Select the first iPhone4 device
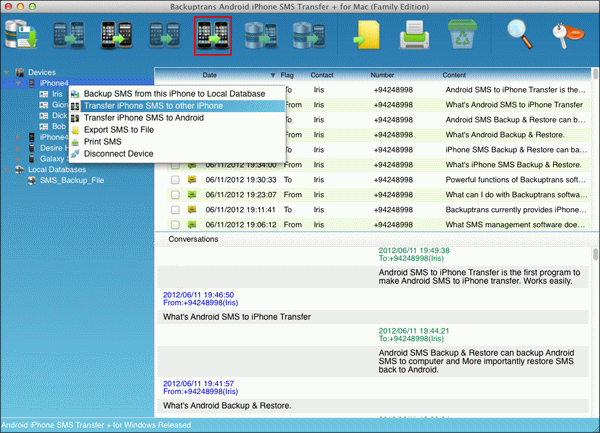Viewport: 600px width, 433px height. (x=54, y=83)
